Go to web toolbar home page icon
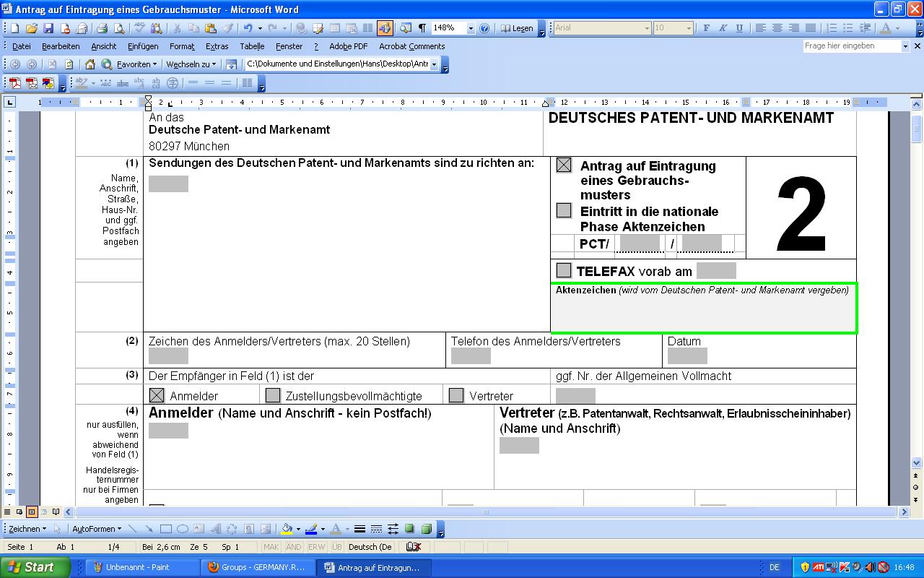Image resolution: width=924 pixels, height=578 pixels. (x=90, y=64)
